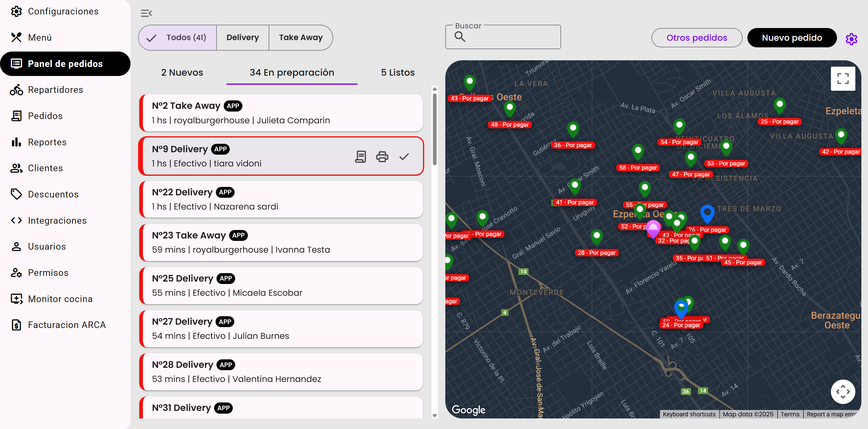The height and width of the screenshot is (429, 868).
Task: Open Repartidores from the sidebar
Action: tap(55, 90)
